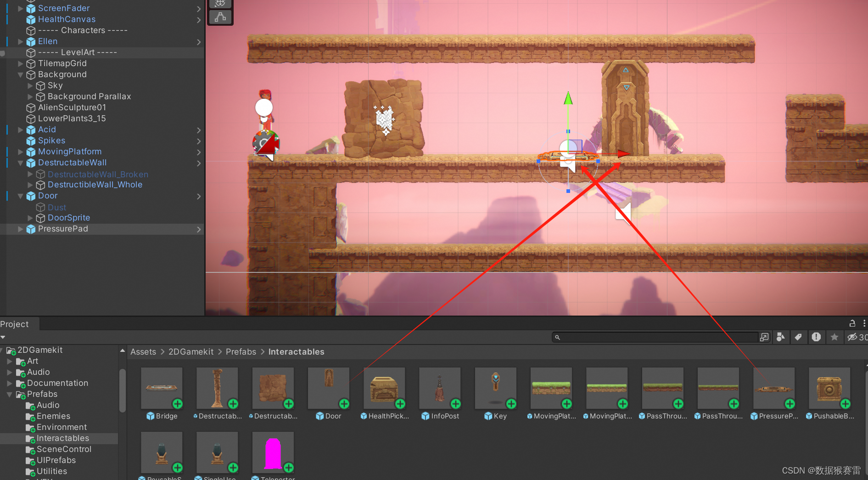Switch to the Project tab
868x480 pixels.
(14, 324)
